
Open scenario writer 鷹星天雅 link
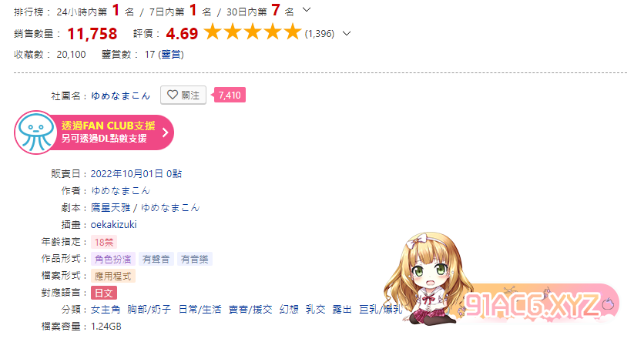[110, 208]
